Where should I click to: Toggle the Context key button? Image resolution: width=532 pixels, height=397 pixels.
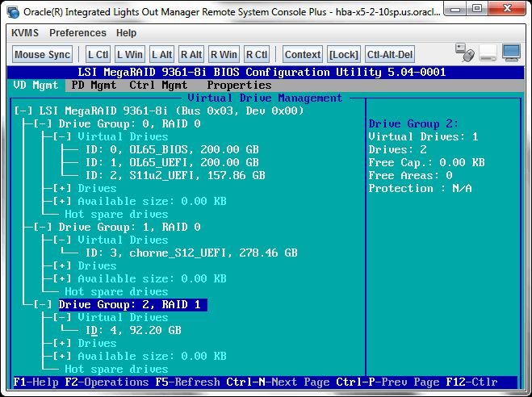click(303, 55)
